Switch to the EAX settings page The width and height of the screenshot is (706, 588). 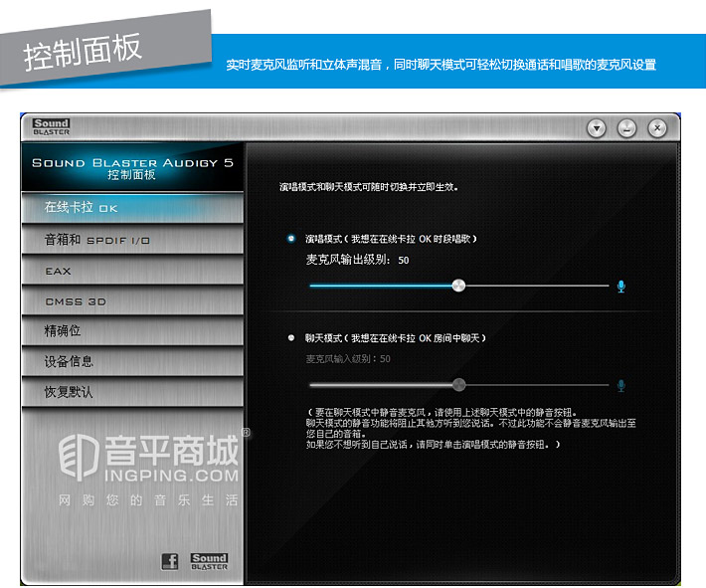(132, 271)
